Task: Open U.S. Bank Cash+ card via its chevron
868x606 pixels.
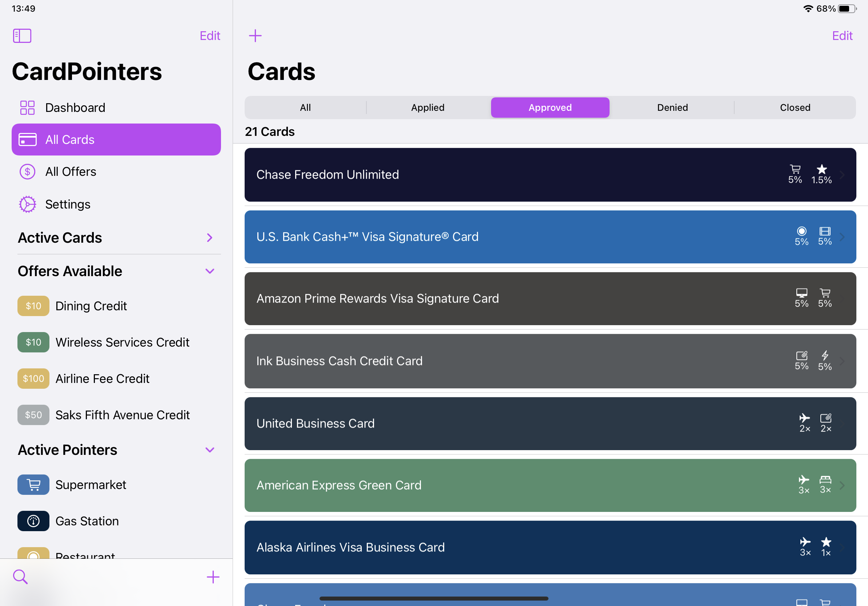Action: [x=842, y=237]
